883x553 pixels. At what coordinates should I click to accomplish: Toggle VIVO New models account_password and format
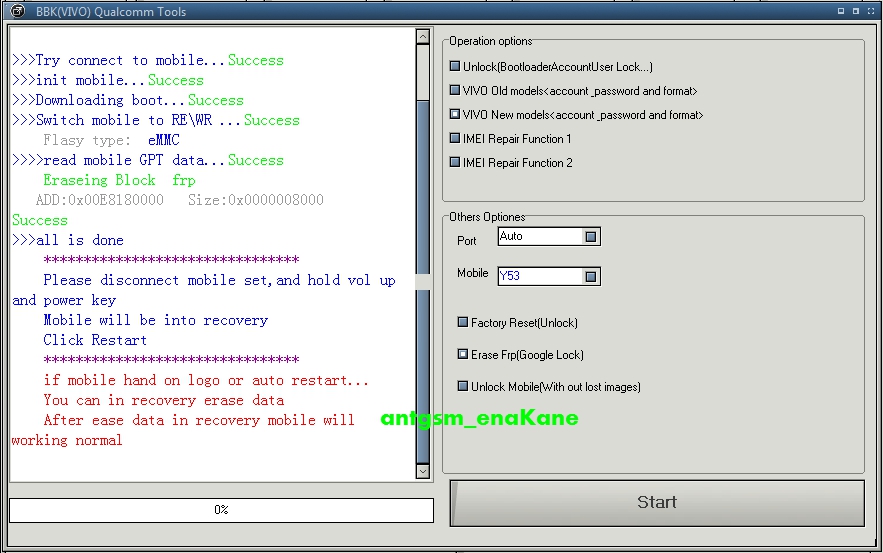tap(455, 114)
